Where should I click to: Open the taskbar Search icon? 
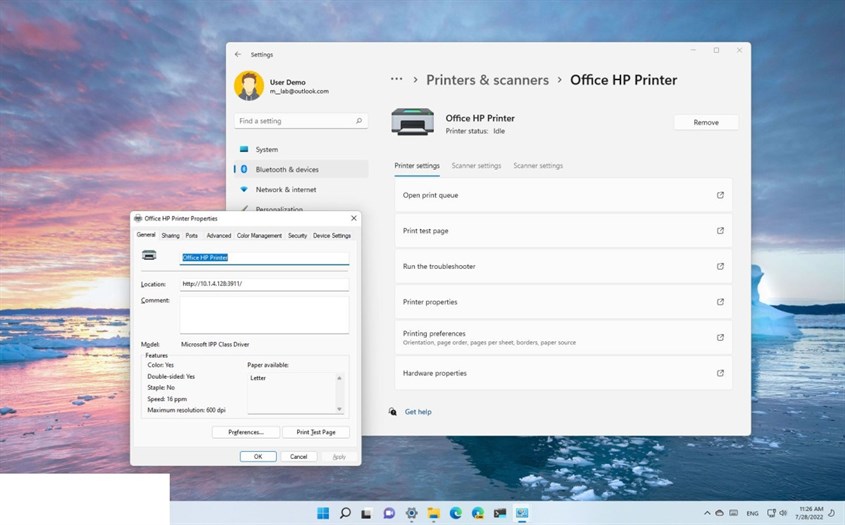[x=345, y=513]
